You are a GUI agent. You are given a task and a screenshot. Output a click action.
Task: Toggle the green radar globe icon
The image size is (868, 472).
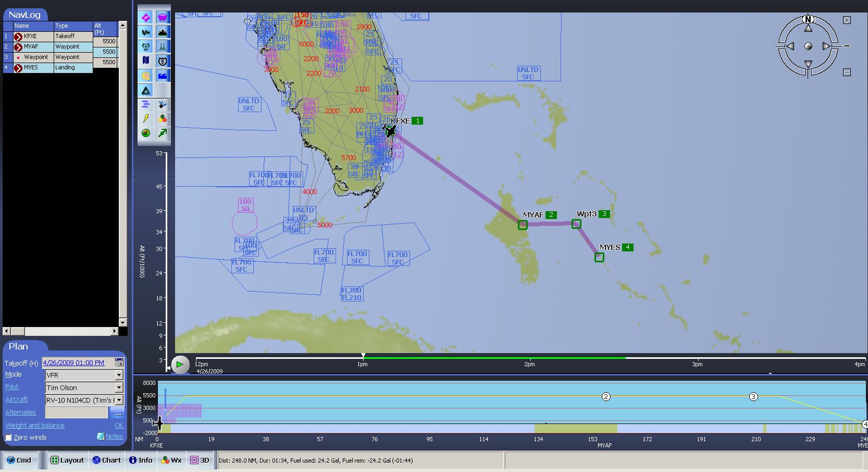(x=146, y=133)
